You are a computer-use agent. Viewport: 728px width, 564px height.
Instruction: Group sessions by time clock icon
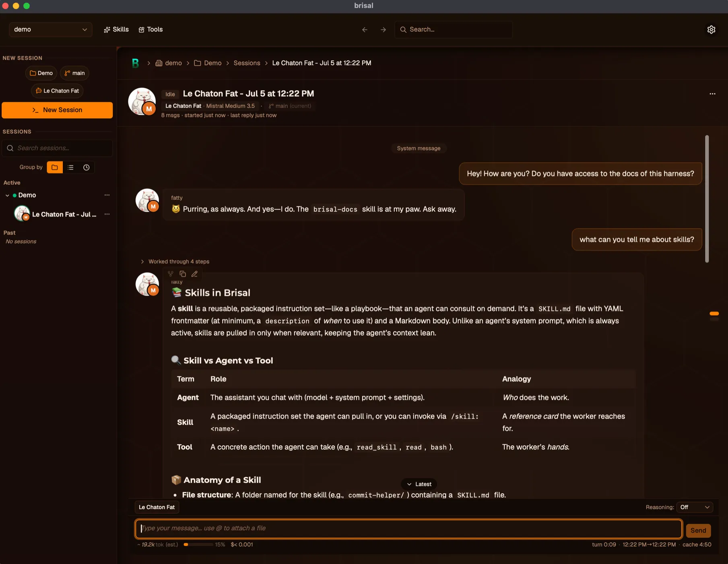(x=87, y=167)
